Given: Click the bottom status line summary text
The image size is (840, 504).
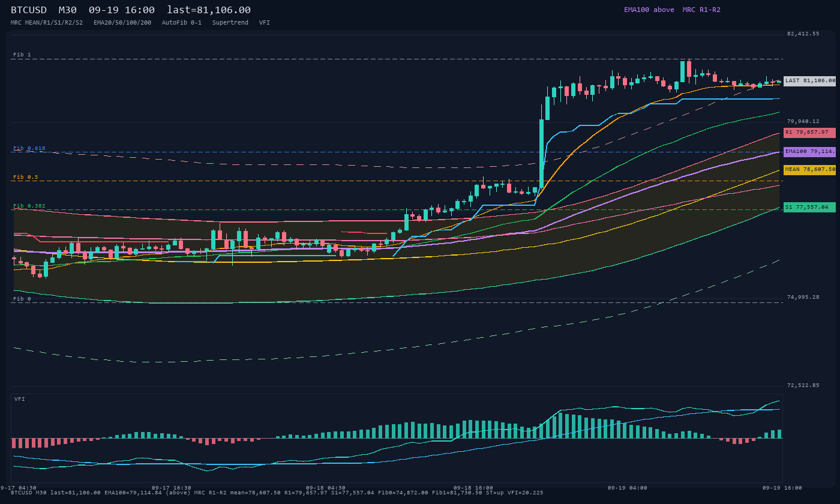Looking at the screenshot, I should coord(277,493).
